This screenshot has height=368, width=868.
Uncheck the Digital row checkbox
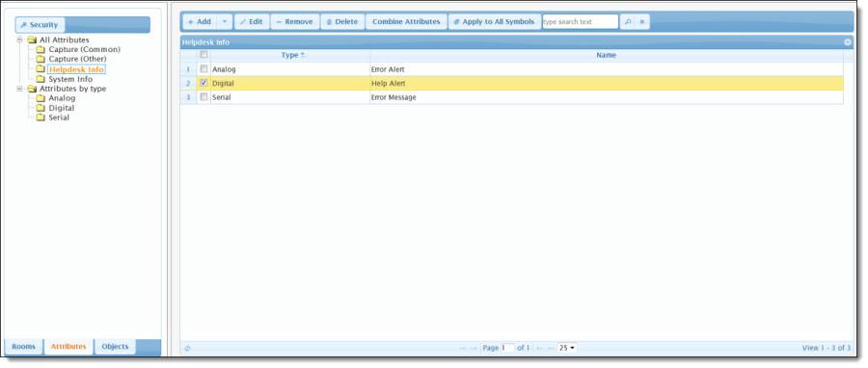click(203, 83)
